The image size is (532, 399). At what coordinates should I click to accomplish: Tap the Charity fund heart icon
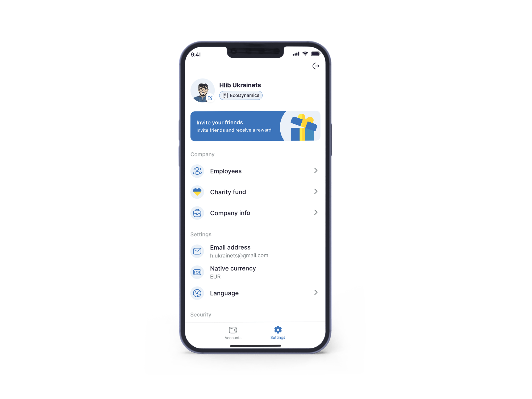pos(197,192)
